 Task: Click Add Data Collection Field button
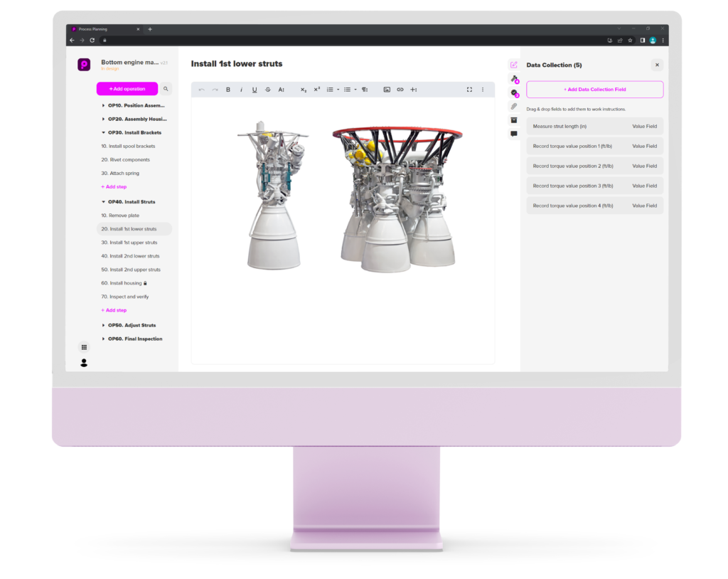coord(594,90)
